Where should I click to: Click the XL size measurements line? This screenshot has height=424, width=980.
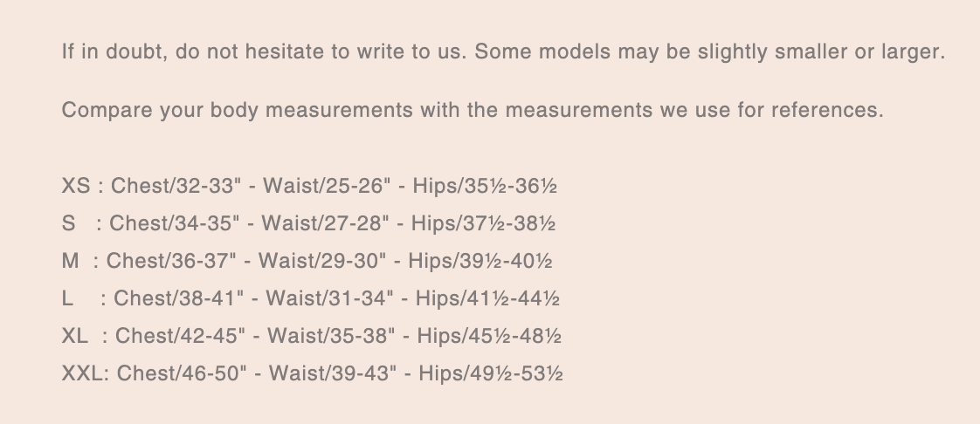tap(311, 336)
